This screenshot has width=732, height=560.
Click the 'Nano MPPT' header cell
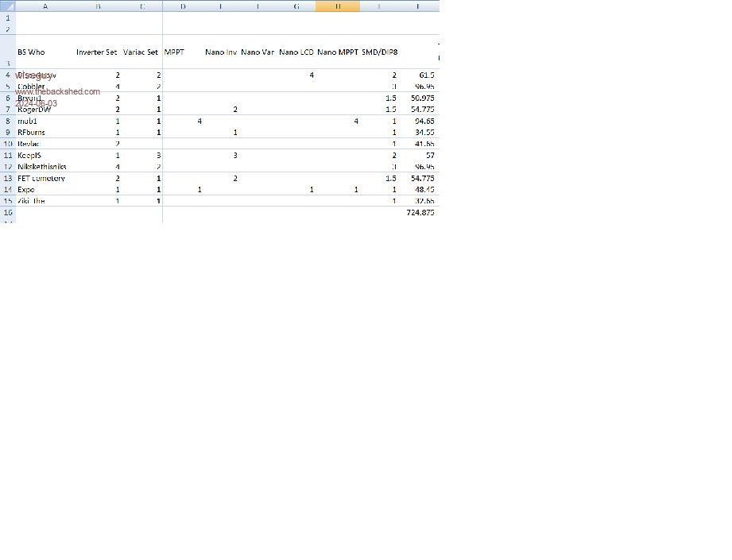338,52
